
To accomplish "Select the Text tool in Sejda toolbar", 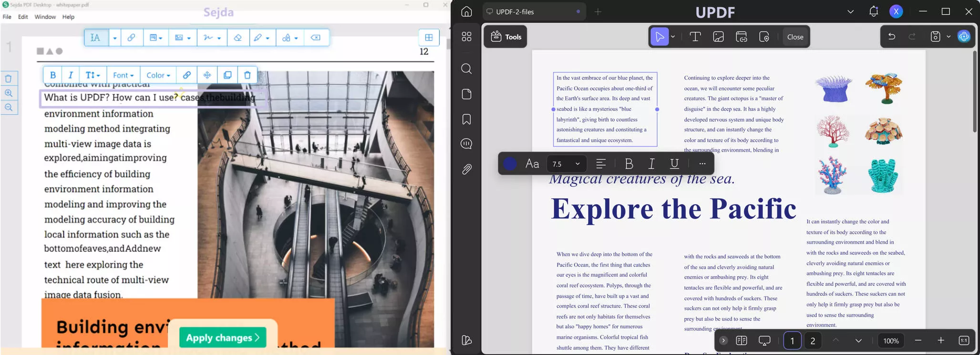I will coord(96,38).
